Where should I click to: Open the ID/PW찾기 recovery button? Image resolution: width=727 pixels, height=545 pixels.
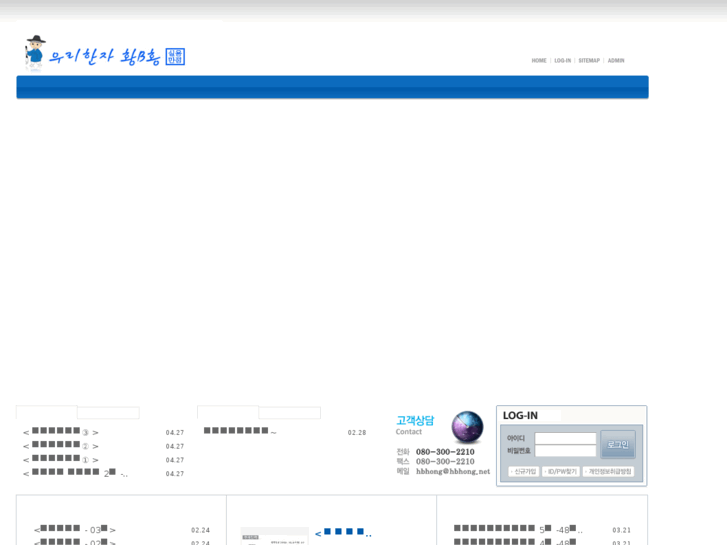(x=561, y=471)
